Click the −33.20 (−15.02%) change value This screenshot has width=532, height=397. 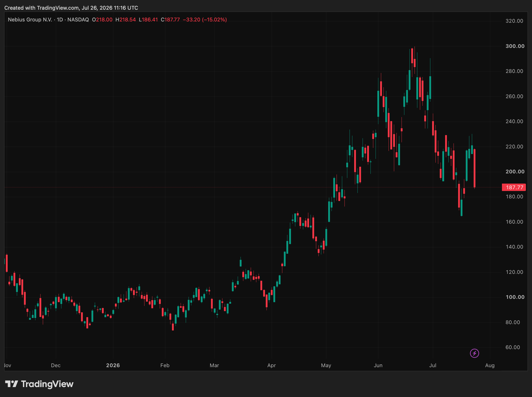point(205,20)
